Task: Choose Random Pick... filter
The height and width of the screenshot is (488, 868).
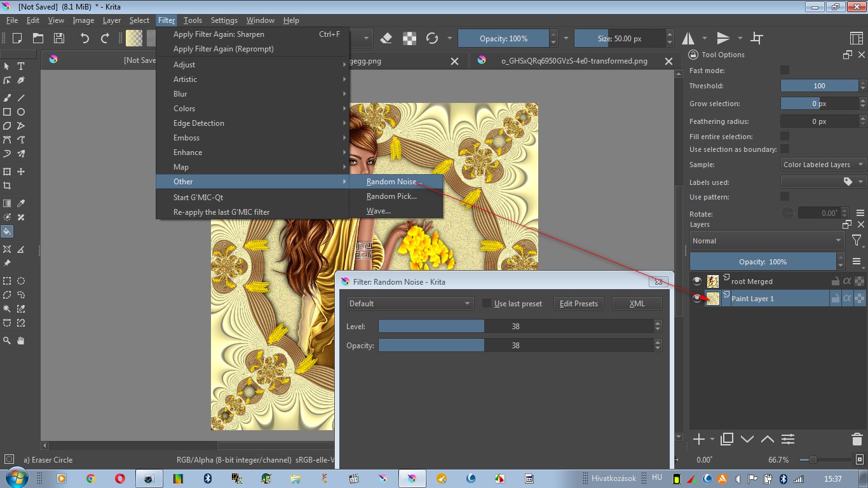Action: coord(396,196)
